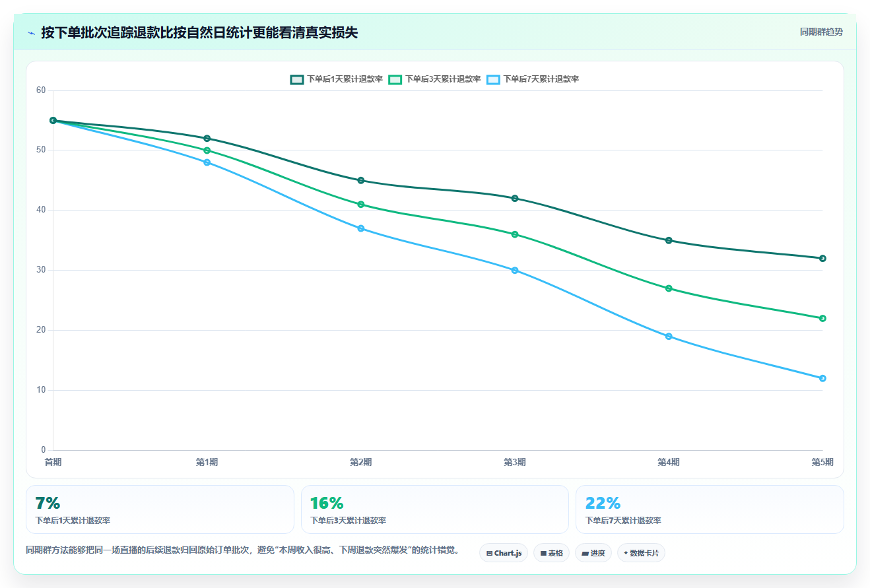Click the lightning icon beside the chart title
870x588 pixels.
click(x=32, y=33)
